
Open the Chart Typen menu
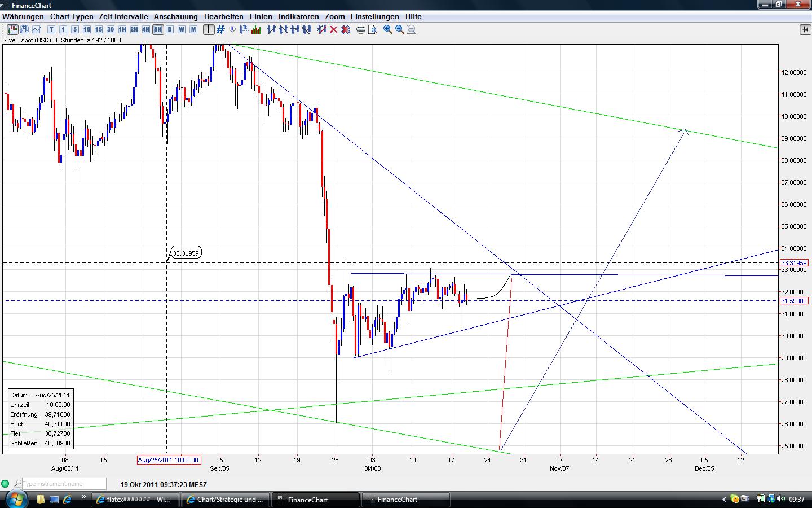pyautogui.click(x=72, y=17)
